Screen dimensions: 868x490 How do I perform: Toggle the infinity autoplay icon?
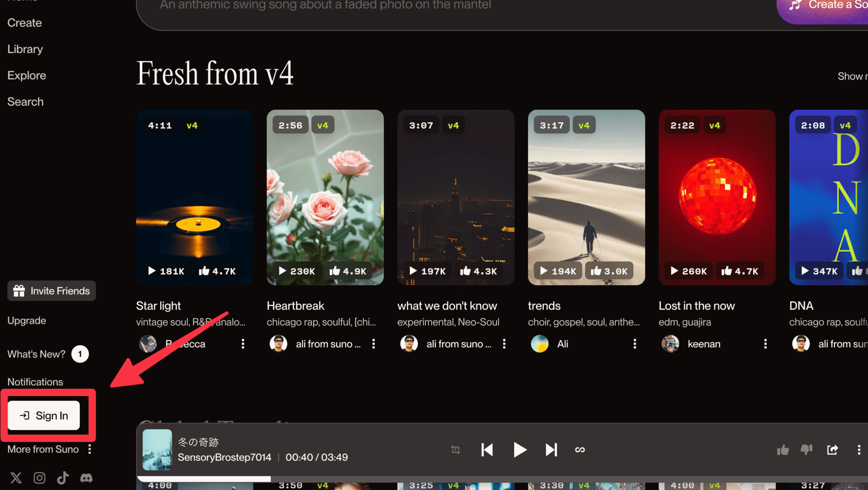click(580, 450)
